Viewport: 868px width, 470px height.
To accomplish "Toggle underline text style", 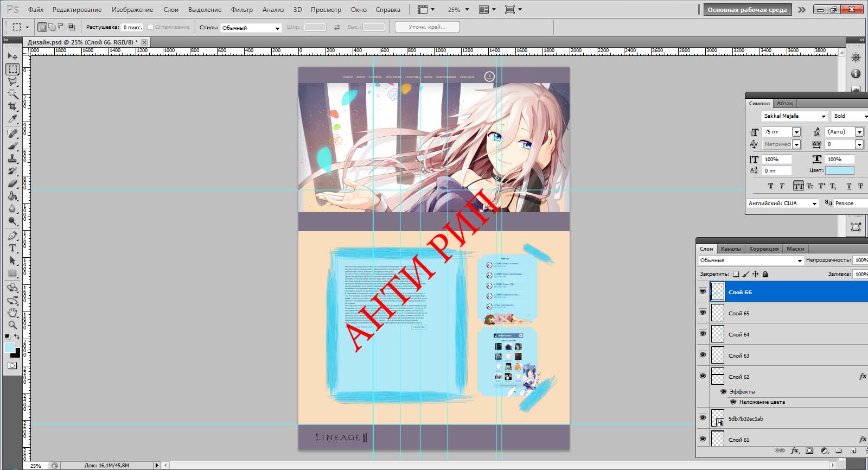I will pos(848,186).
